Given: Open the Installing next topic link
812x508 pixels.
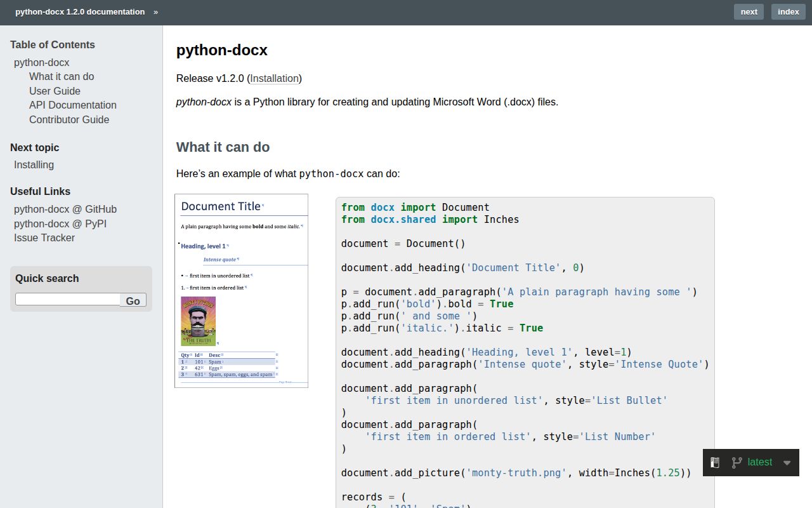Looking at the screenshot, I should point(34,164).
